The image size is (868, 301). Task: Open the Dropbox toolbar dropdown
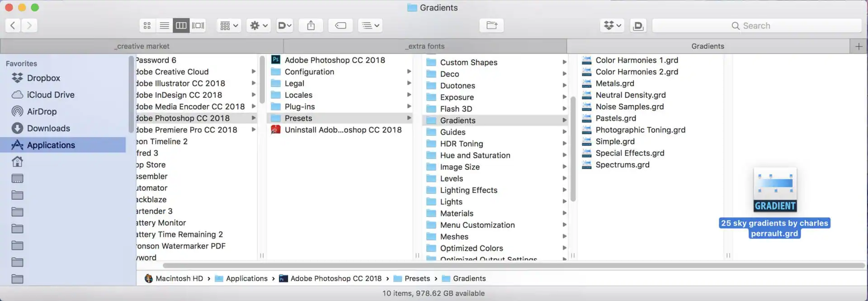coord(613,25)
